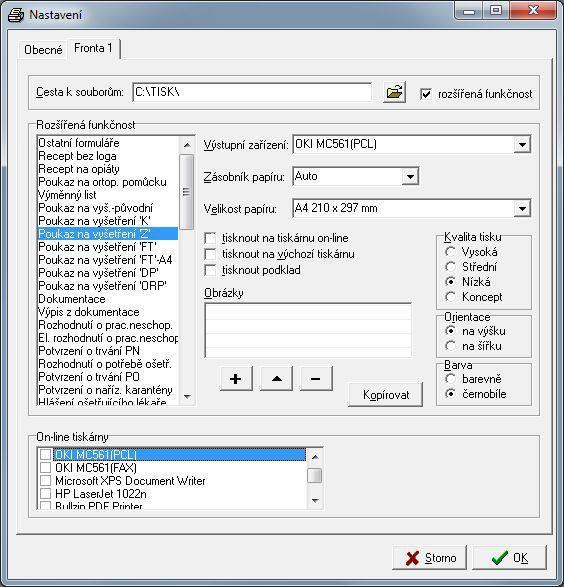The height and width of the screenshot is (587, 564).
Task: Remove an image with the minus button
Action: (316, 379)
